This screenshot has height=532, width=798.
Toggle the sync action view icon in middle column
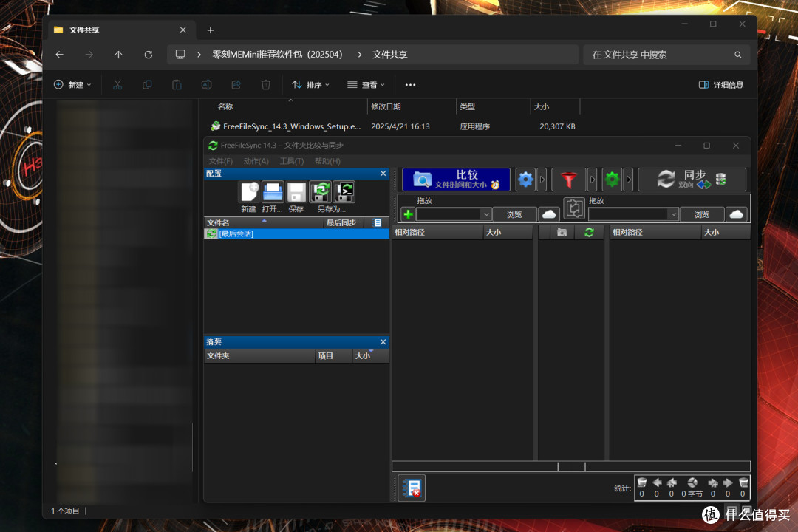pos(589,232)
